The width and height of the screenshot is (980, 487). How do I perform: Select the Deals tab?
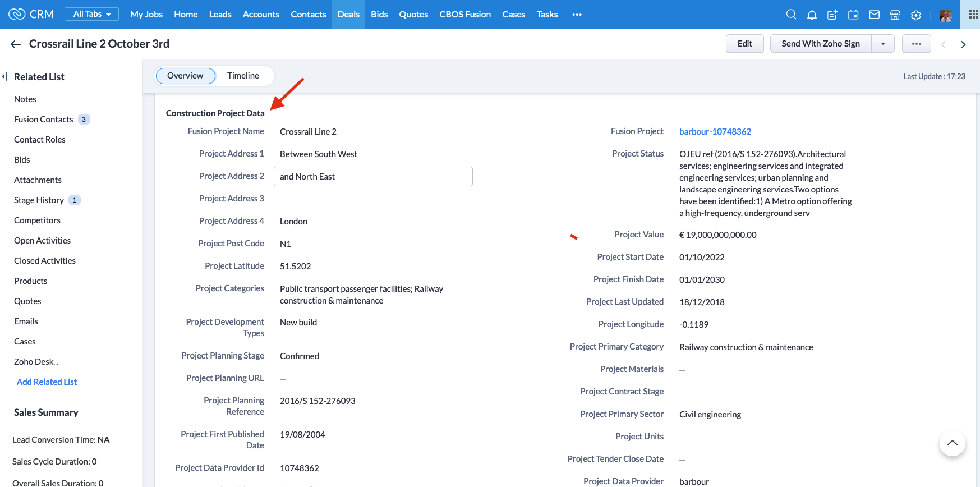[x=348, y=15]
